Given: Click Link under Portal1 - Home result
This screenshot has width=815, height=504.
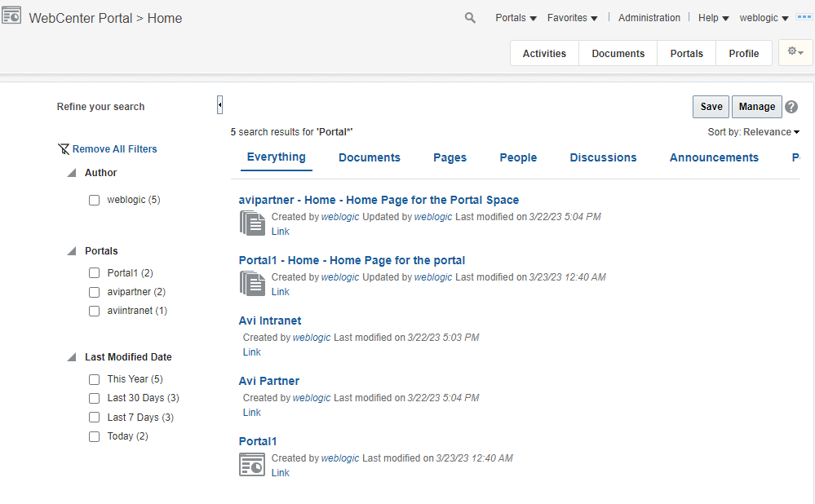Looking at the screenshot, I should tap(280, 291).
